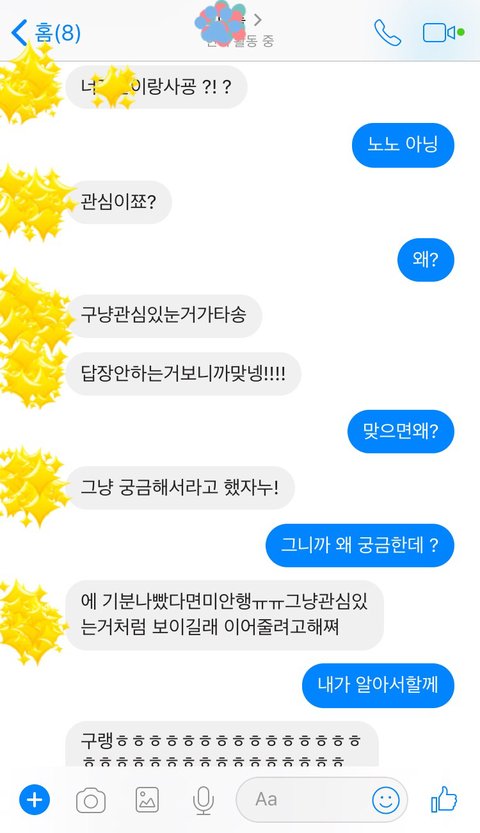Viewport: 480px width, 833px height.
Task: Tap the 노노 아닝 sent message
Action: (x=403, y=145)
